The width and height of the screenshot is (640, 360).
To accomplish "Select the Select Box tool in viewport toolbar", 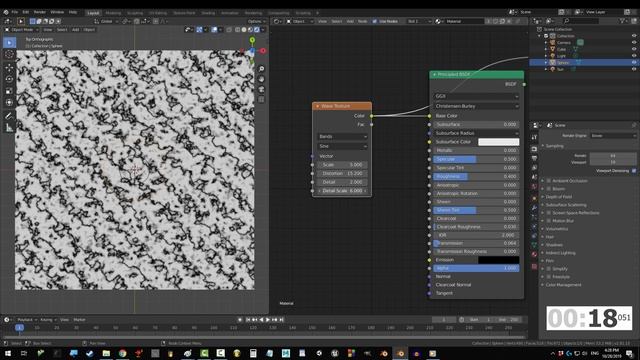I will pyautogui.click(x=9, y=42).
